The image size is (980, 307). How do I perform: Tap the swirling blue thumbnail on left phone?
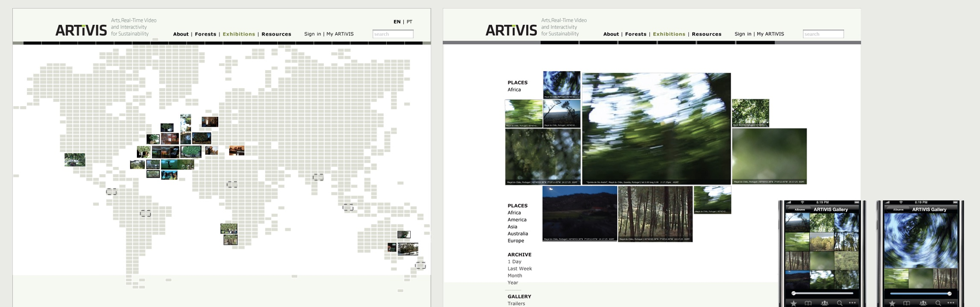(847, 223)
